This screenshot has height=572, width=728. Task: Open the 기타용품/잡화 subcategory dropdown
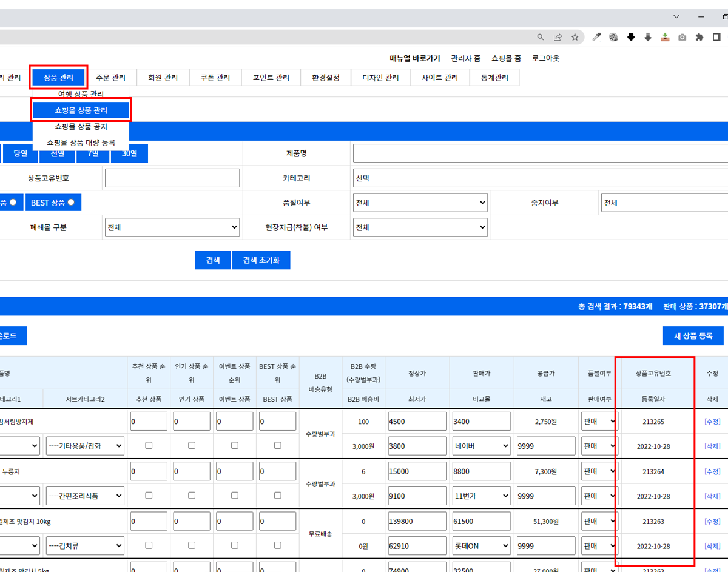pyautogui.click(x=85, y=446)
